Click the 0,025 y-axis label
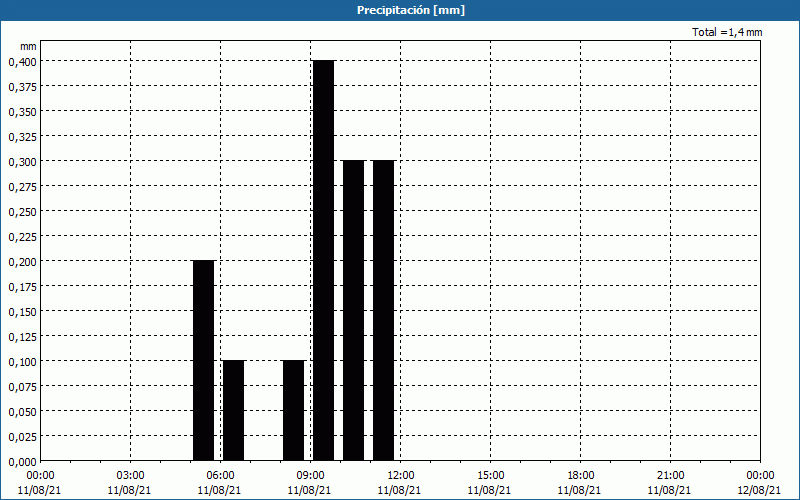 (x=22, y=437)
